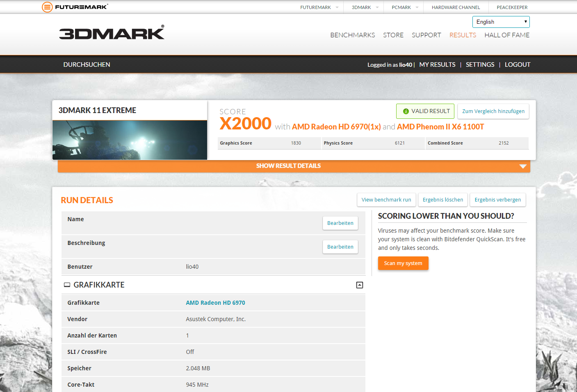Click Ergebnis verbergen

point(498,200)
